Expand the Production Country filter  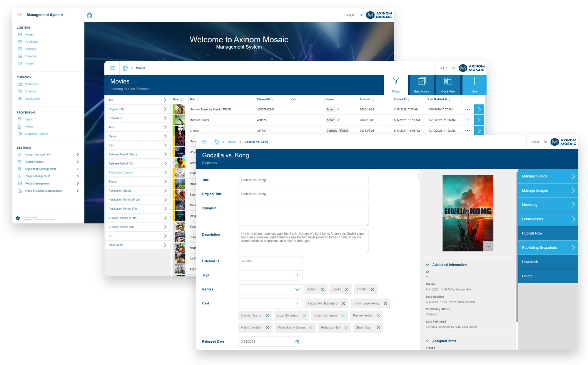tap(137, 172)
